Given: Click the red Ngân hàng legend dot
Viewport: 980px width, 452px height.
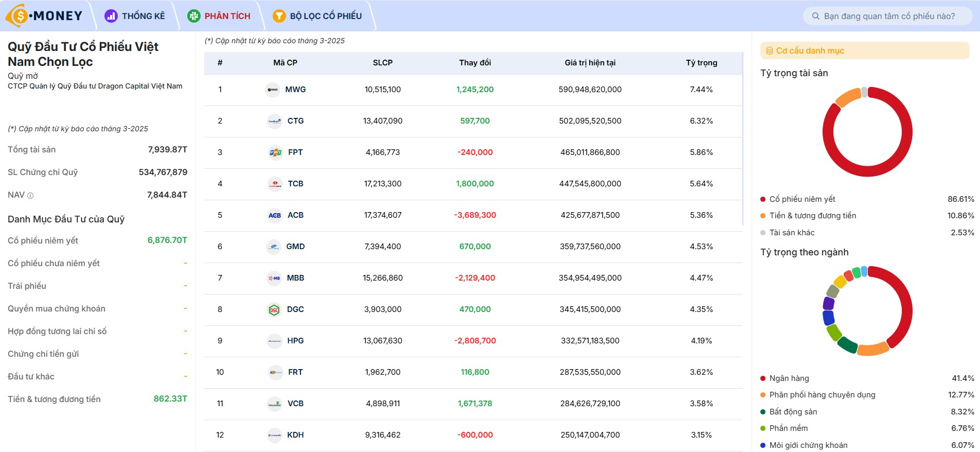Looking at the screenshot, I should pos(763,378).
